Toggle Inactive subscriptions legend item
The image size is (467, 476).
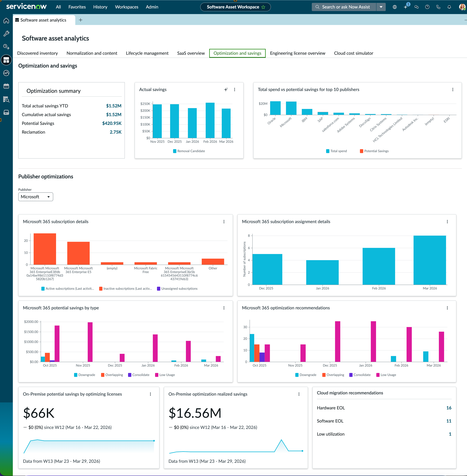point(125,288)
